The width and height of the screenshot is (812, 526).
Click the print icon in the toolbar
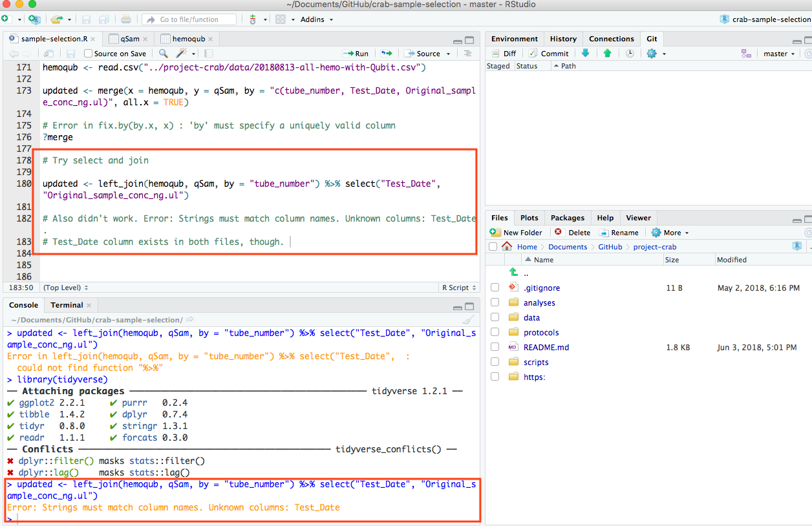tap(127, 19)
